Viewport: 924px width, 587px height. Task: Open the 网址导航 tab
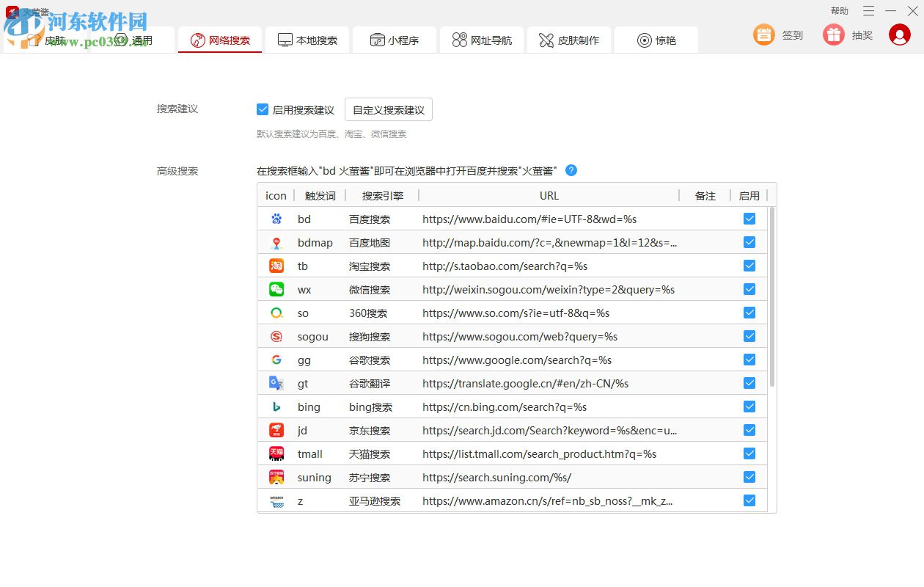point(482,40)
